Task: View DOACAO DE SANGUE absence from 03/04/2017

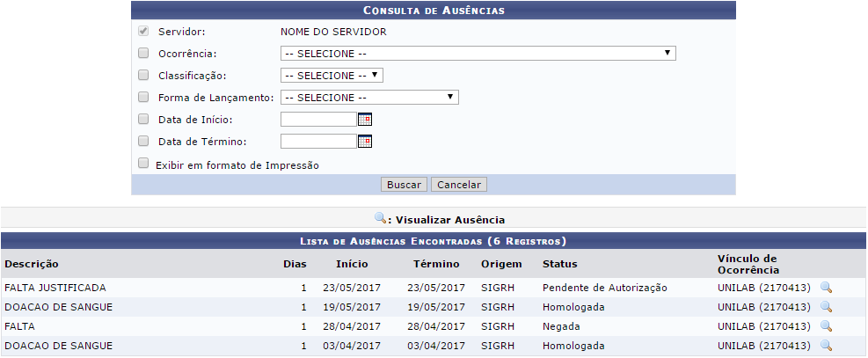Action: click(826, 346)
